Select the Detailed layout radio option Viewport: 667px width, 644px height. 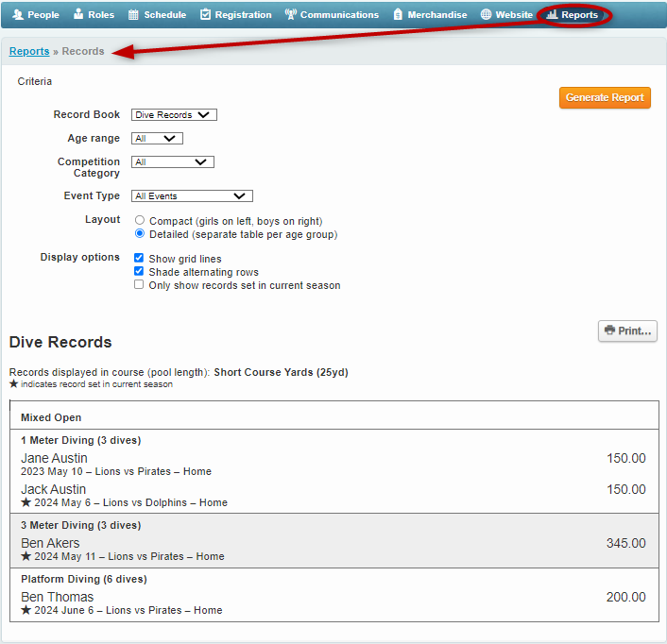point(140,234)
